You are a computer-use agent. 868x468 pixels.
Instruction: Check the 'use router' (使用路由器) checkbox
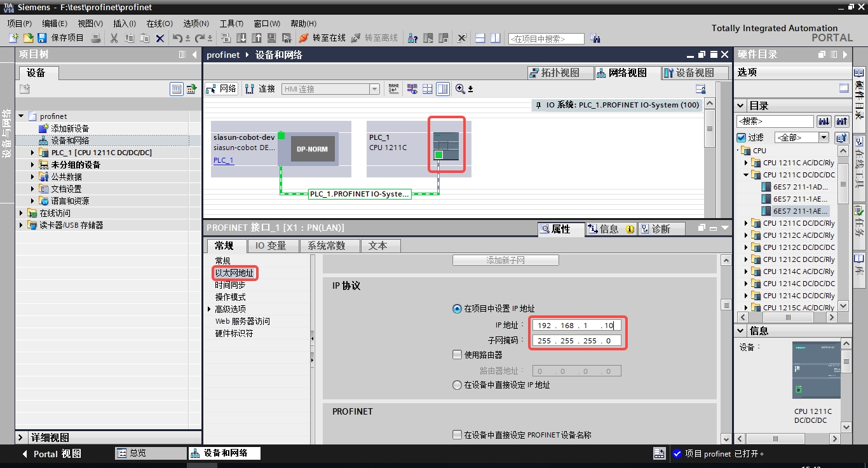tap(457, 355)
